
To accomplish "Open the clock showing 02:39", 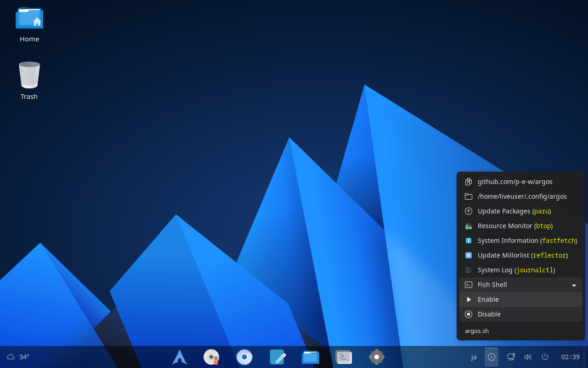I will [571, 357].
